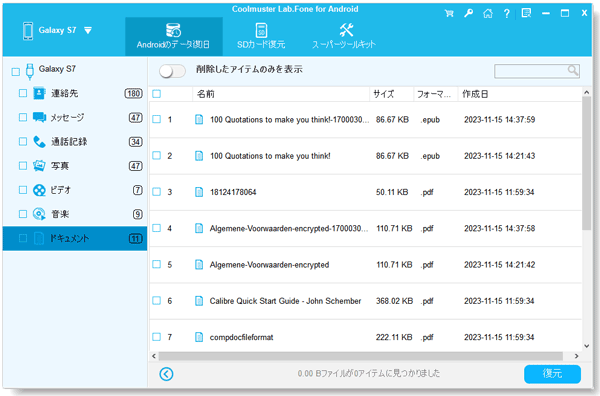Expand the Galaxy S7 device dropdown arrow
This screenshot has height=396, width=600.
[x=88, y=30]
